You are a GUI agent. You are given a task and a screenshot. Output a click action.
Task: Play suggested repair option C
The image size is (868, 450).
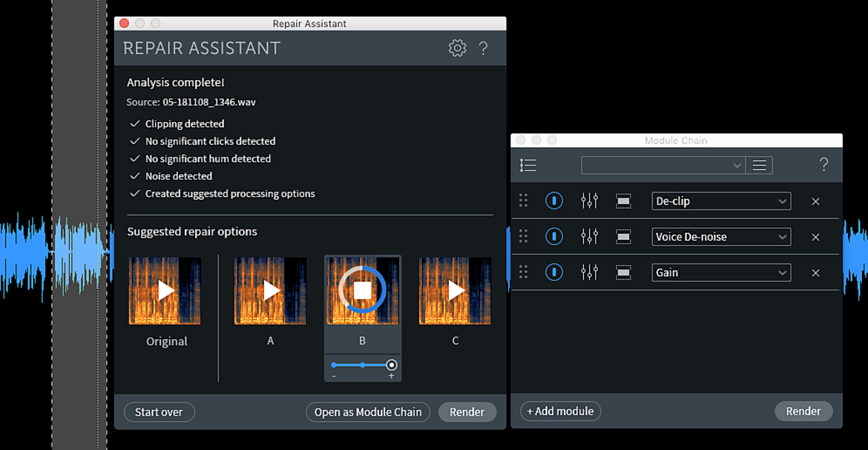pos(455,290)
